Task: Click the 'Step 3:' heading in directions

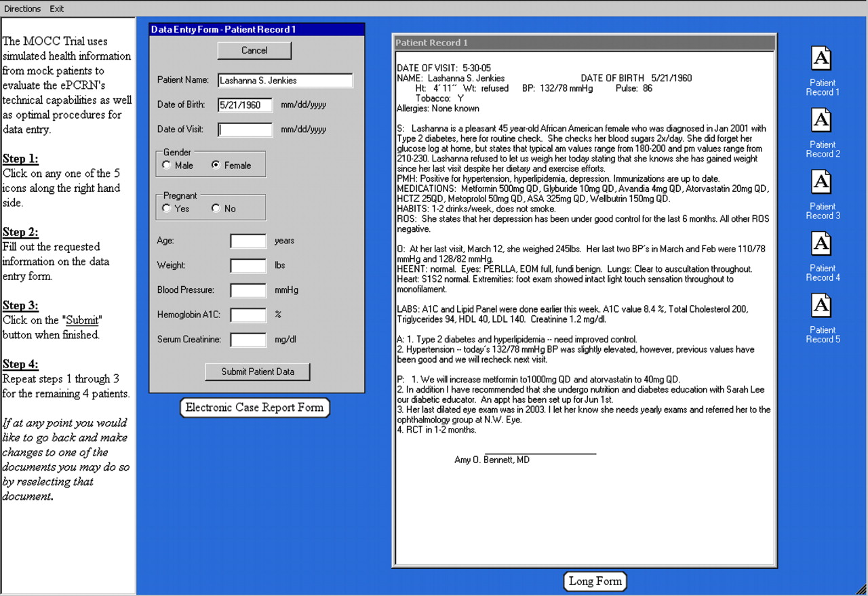Action: coord(20,305)
